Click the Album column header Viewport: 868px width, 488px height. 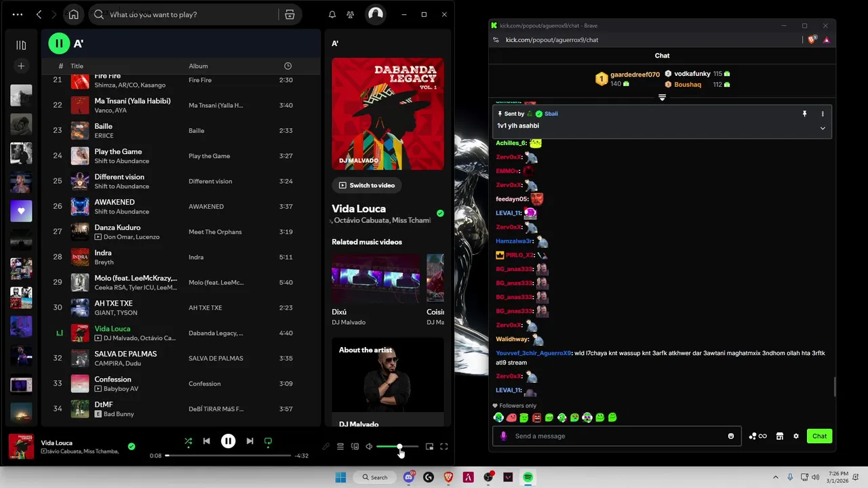198,66
